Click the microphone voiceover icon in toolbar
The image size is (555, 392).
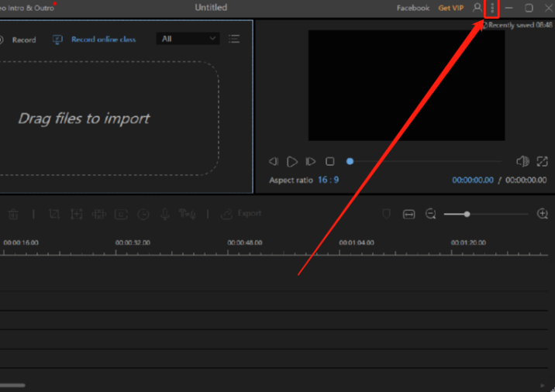point(165,214)
